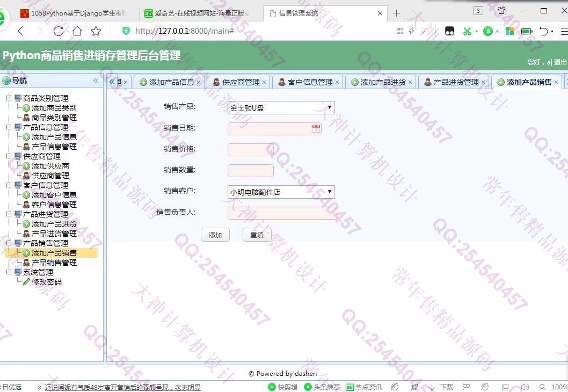This screenshot has height=392, width=568.
Task: Focus the 销售负责人 input field
Action: pyautogui.click(x=282, y=213)
